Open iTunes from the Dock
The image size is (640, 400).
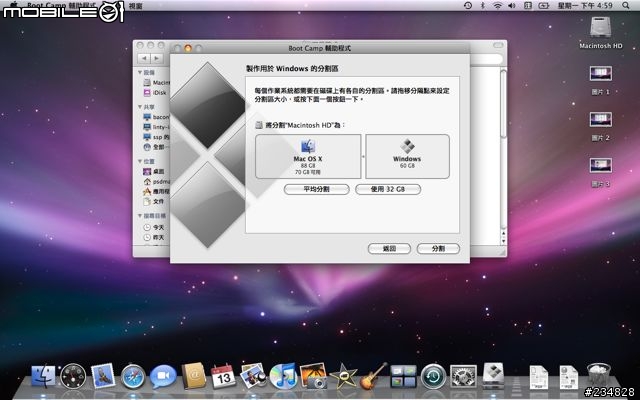point(283,376)
